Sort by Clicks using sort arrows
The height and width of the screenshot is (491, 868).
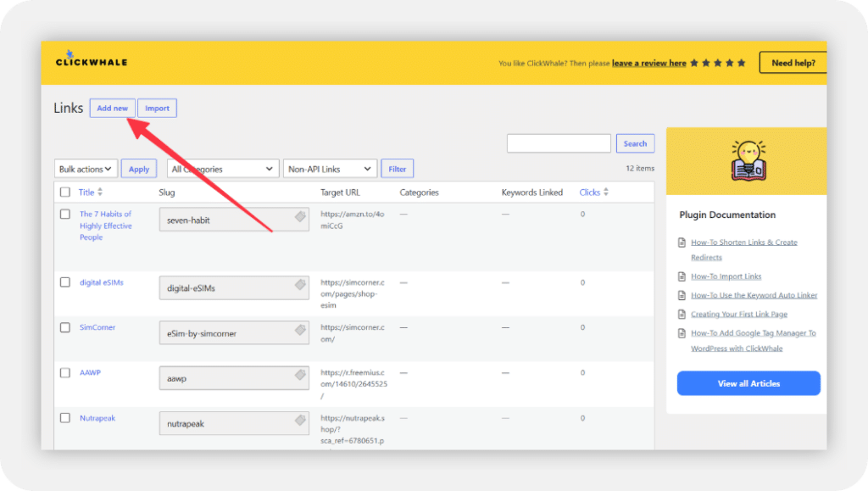click(x=606, y=192)
